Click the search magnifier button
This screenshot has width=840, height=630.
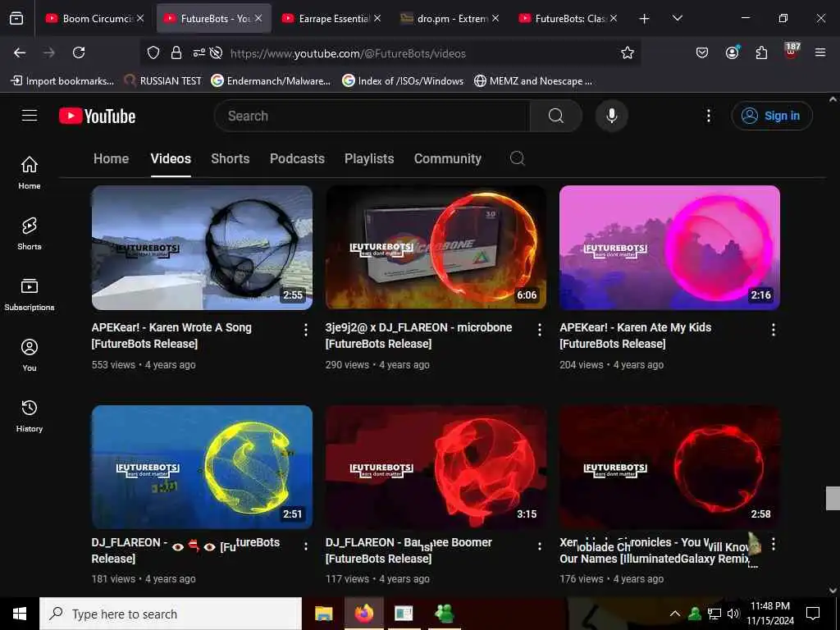click(x=555, y=116)
